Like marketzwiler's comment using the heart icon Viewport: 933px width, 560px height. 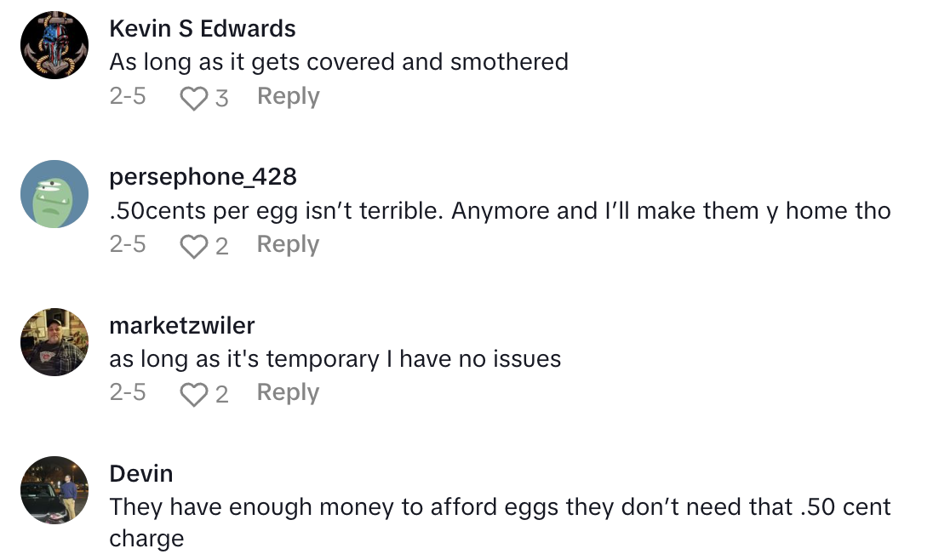[194, 394]
